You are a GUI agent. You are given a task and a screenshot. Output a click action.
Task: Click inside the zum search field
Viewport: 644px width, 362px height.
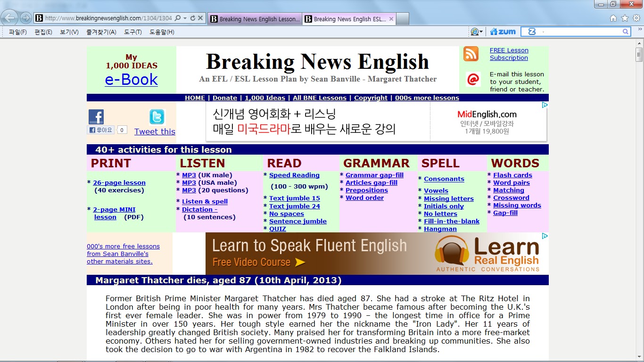[x=580, y=32]
